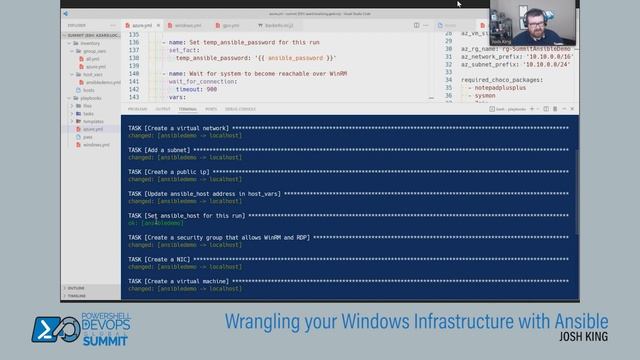Click the split editor right icon
This screenshot has height=360, width=640.
(416, 25)
